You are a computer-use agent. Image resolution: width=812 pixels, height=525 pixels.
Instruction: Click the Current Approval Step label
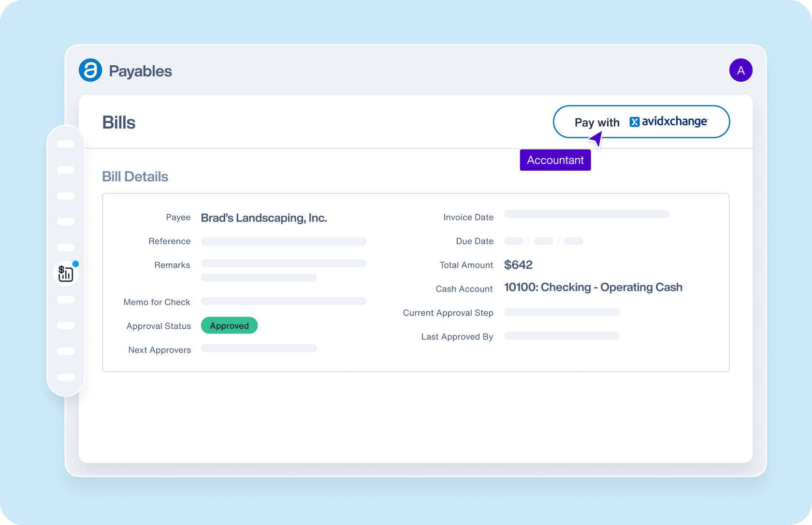point(448,313)
